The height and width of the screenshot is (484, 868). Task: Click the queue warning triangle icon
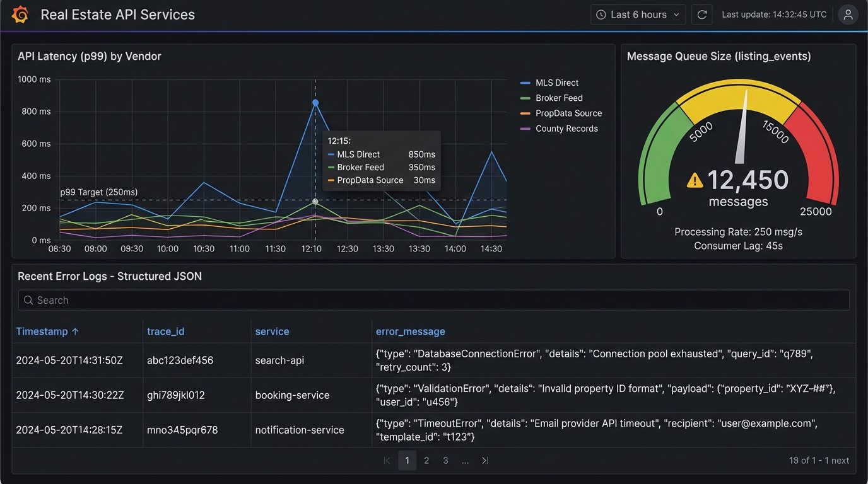695,181
